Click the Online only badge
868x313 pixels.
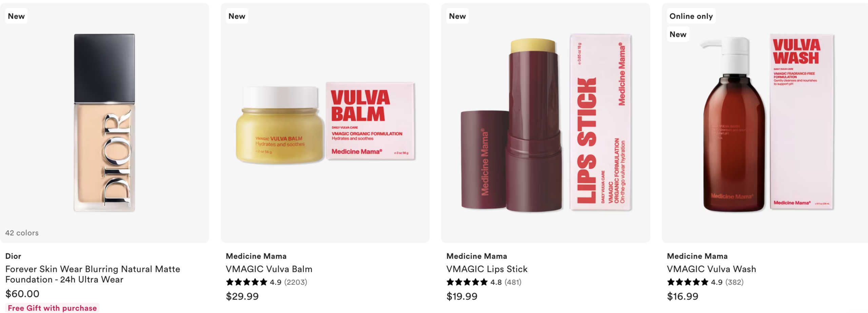coord(691,16)
